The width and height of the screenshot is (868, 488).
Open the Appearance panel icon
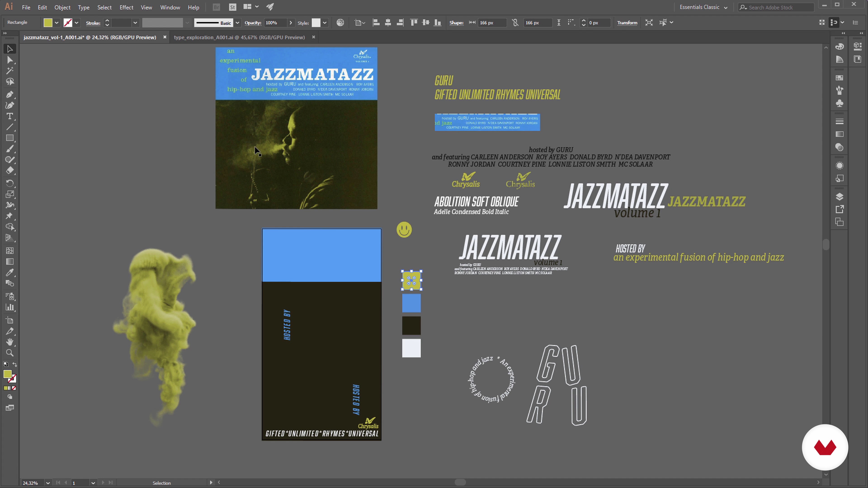coord(839,166)
